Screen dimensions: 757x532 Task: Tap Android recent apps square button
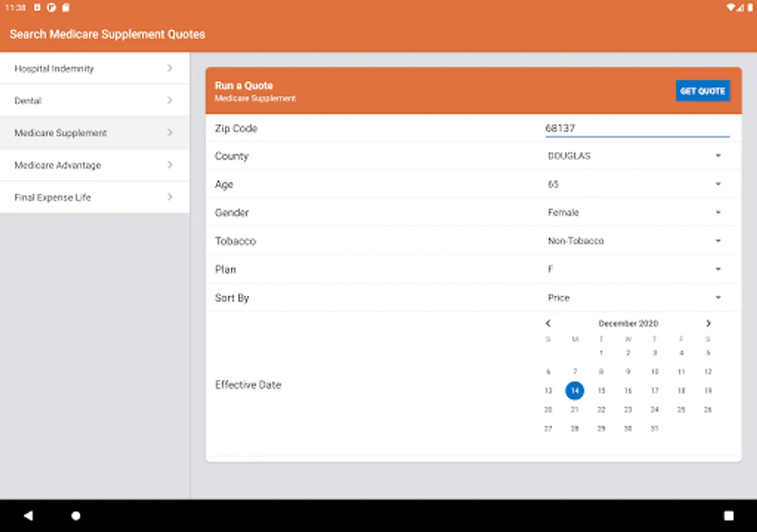(729, 515)
